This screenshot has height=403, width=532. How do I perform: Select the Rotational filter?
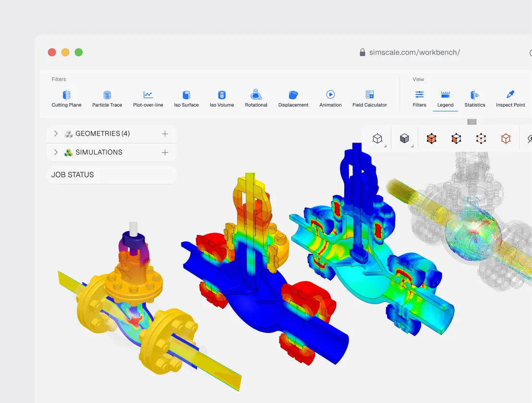(x=256, y=99)
